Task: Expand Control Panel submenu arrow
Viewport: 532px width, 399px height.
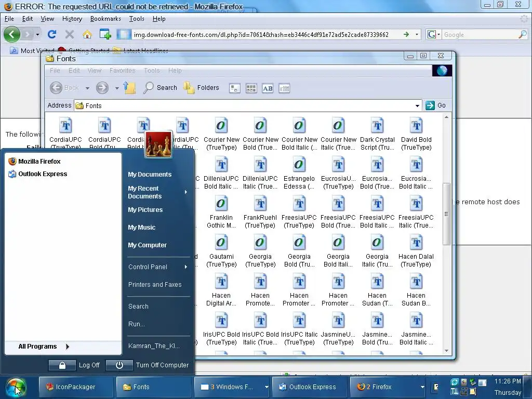Action: (x=186, y=267)
